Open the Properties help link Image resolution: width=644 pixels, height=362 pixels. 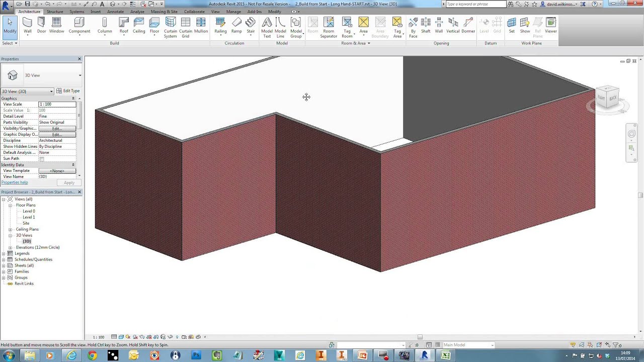click(x=15, y=183)
